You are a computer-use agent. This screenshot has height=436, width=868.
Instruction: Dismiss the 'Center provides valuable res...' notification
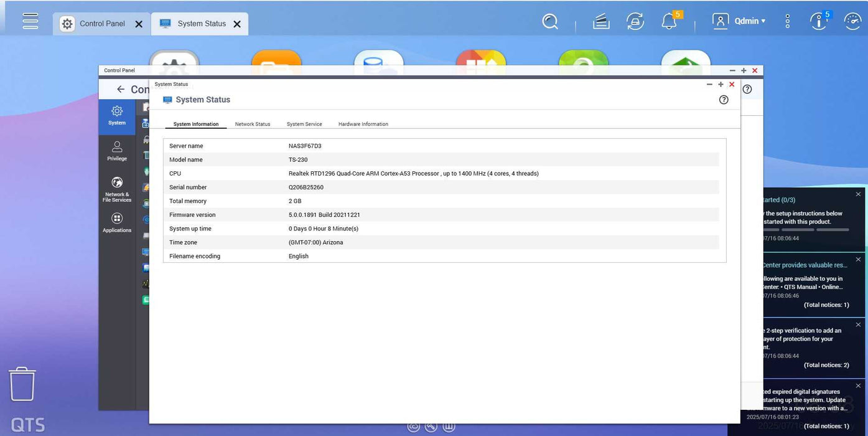(858, 259)
